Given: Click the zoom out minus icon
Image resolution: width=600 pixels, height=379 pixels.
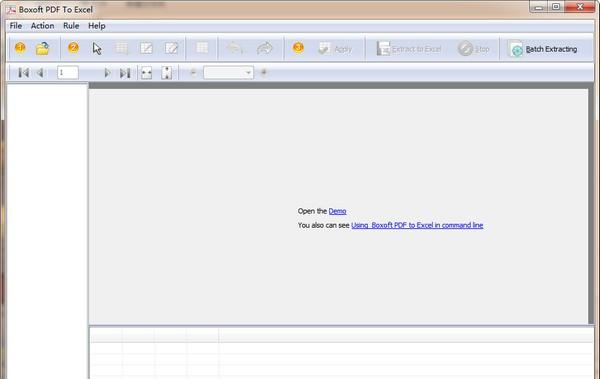Looking at the screenshot, I should pyautogui.click(x=193, y=72).
